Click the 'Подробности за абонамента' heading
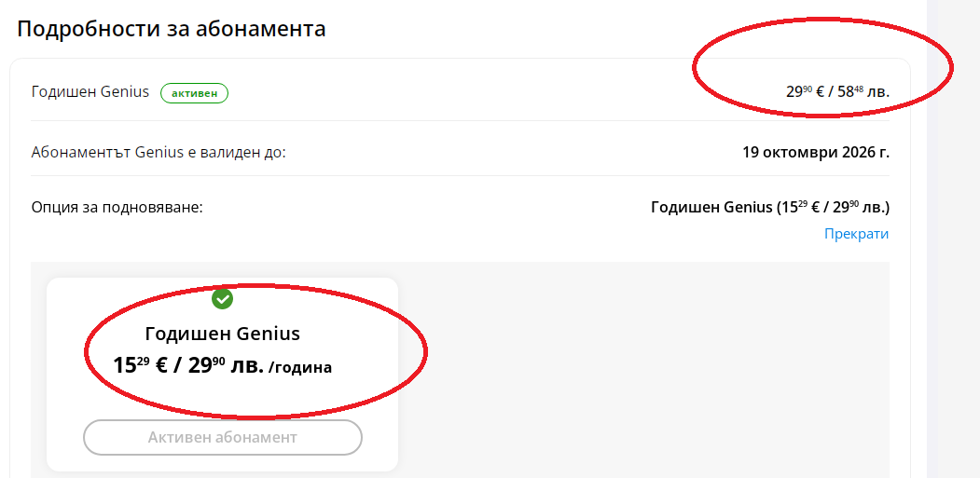 [x=172, y=29]
